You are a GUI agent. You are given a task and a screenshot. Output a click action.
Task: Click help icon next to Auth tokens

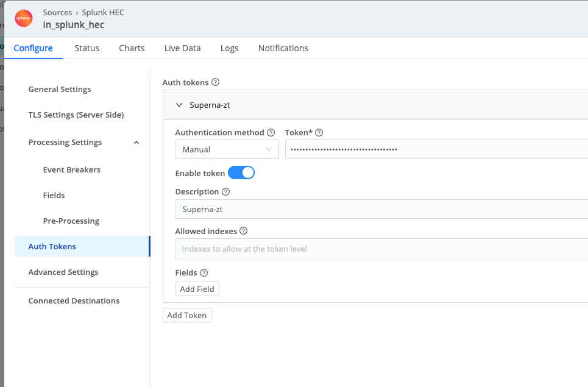coord(215,82)
